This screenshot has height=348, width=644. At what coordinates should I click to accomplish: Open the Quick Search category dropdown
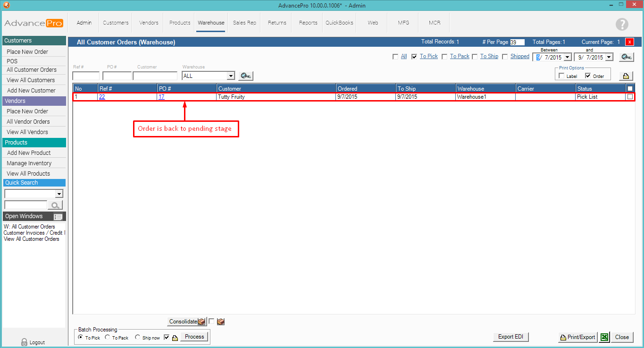(59, 194)
